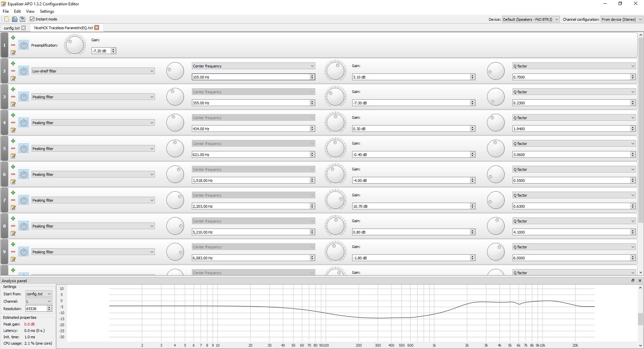
Task: Open the Center frequency dropdown in row 2
Action: (253, 66)
